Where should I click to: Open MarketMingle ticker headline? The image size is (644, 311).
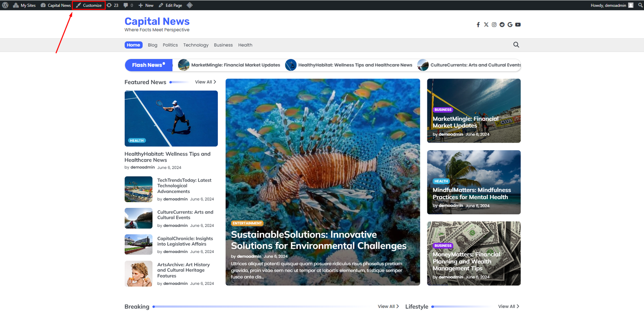(x=236, y=65)
